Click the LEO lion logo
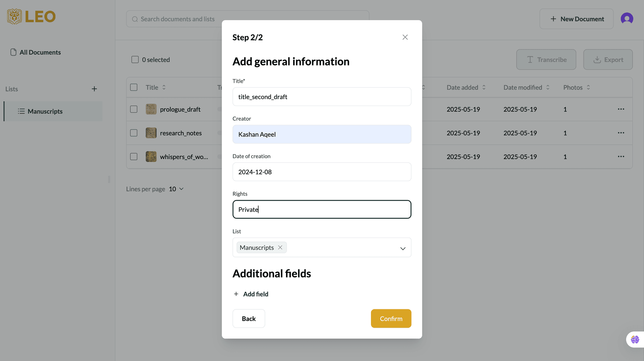 tap(15, 17)
